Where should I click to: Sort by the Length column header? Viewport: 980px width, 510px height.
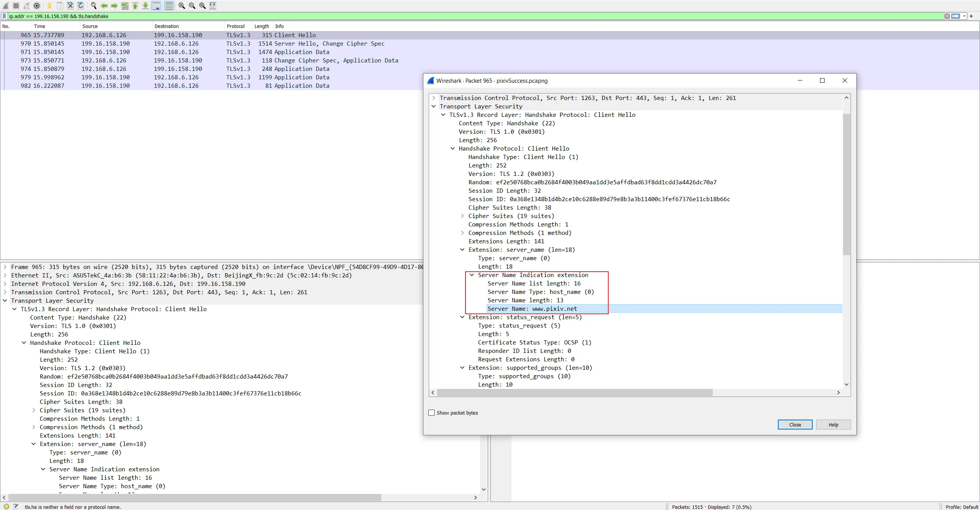[263, 26]
